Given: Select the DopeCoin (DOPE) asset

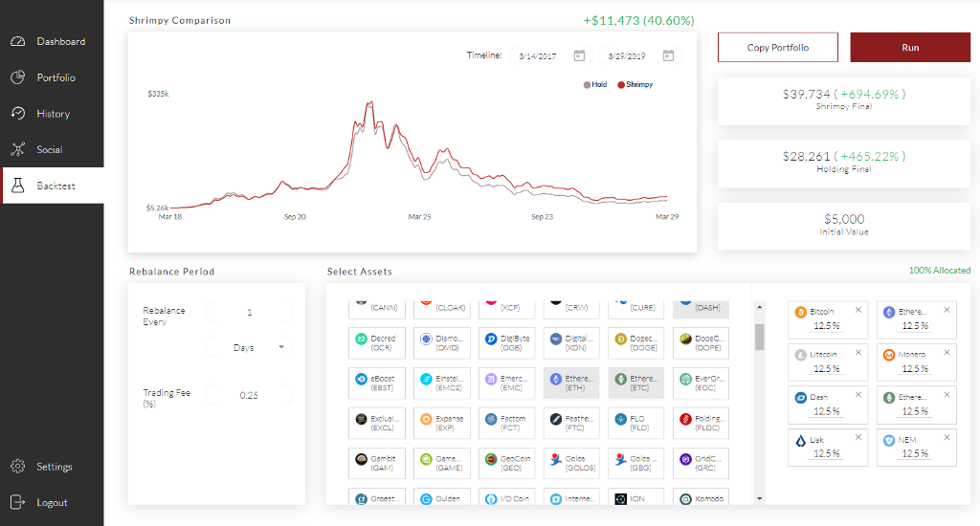Looking at the screenshot, I should [702, 343].
